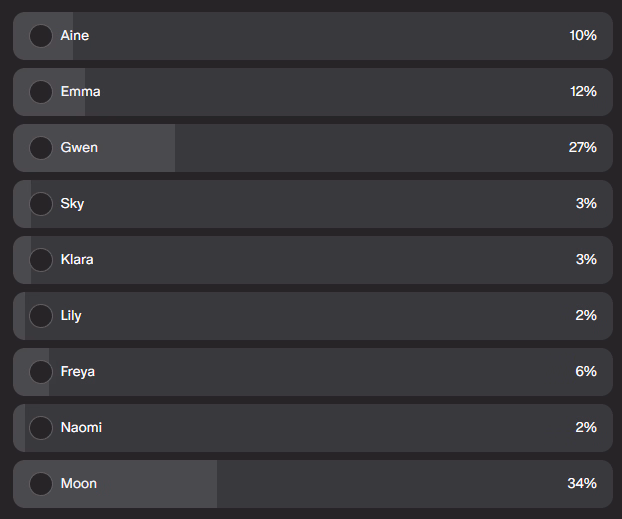
Task: Click the 34% result for Moon
Action: [582, 484]
